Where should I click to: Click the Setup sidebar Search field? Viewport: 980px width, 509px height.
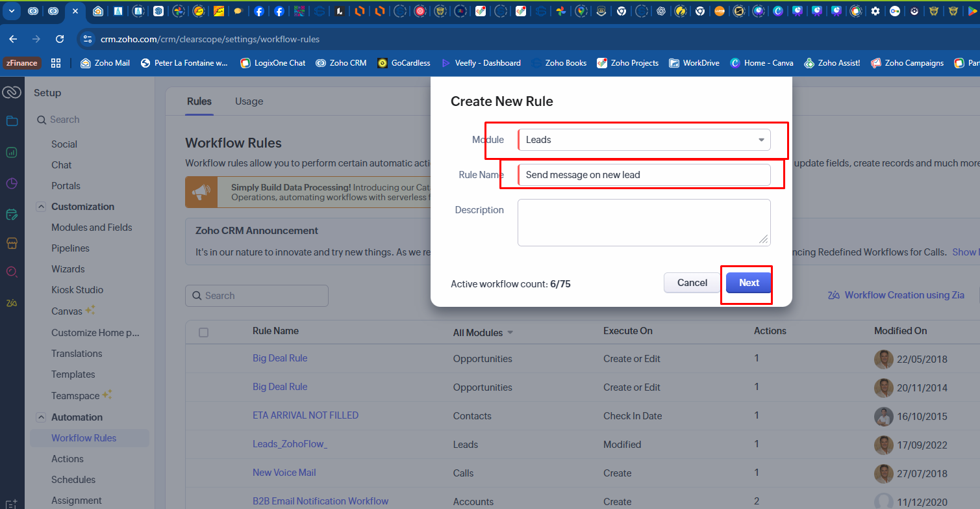coord(91,120)
